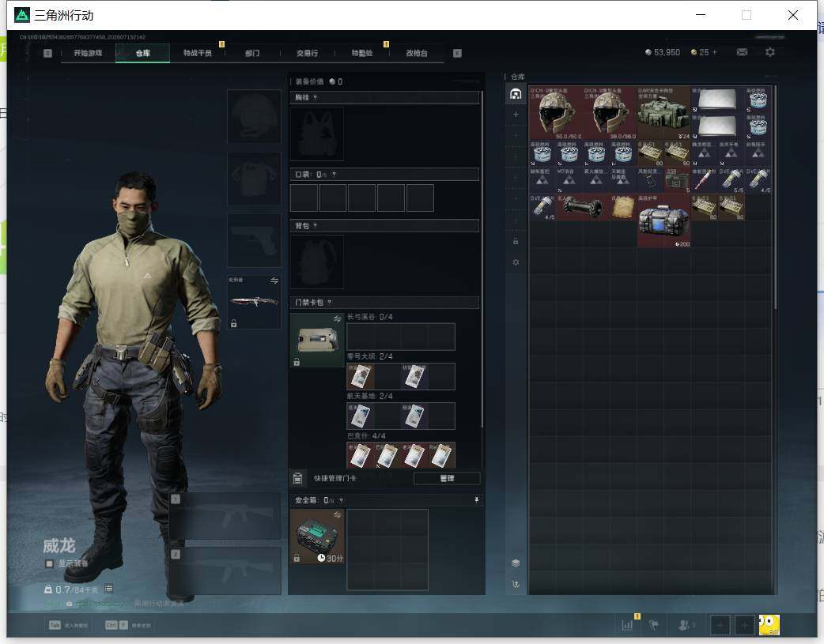Click the lock icon in warehouse sidebar
Screen dimensions: 824x644
[x=516, y=241]
